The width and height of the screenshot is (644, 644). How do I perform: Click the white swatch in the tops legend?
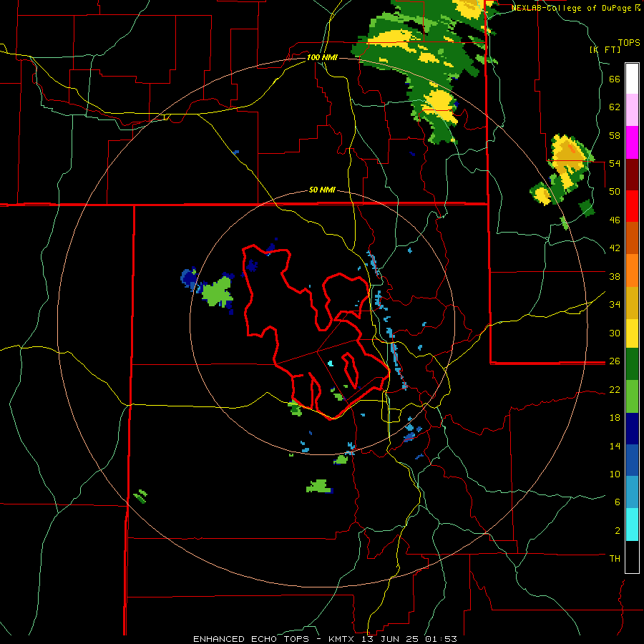pyautogui.click(x=632, y=79)
